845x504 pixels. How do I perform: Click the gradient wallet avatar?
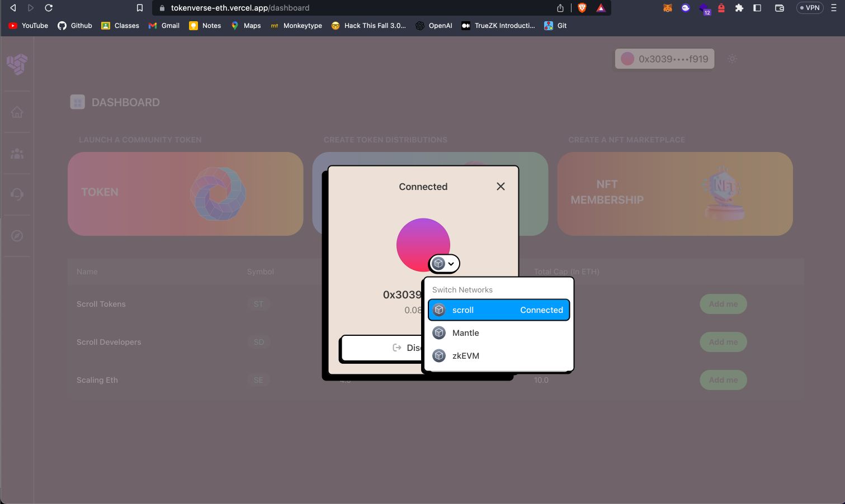(423, 244)
